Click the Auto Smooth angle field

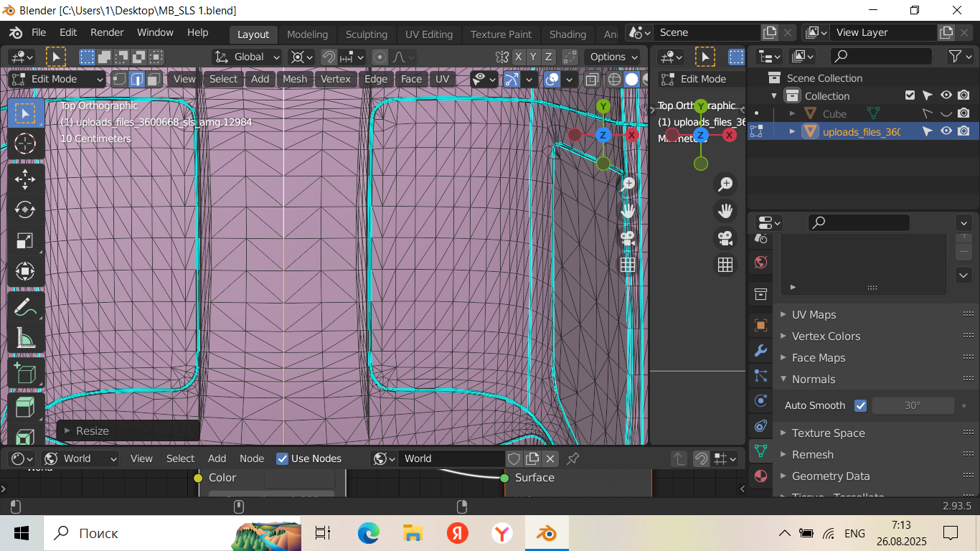coord(913,405)
